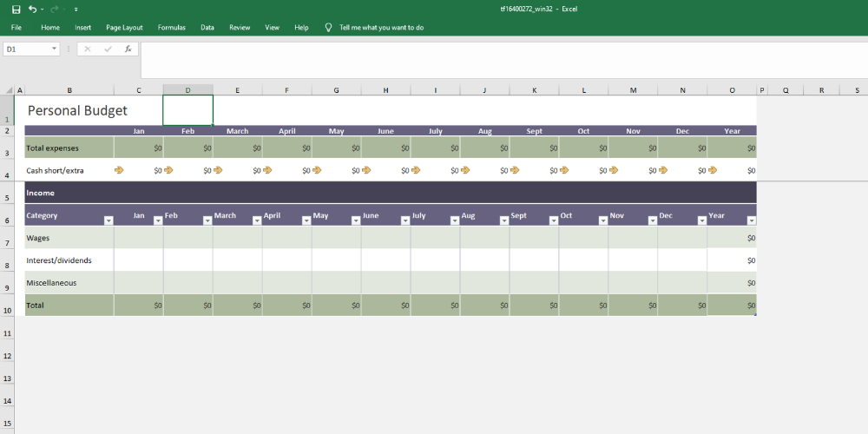The width and height of the screenshot is (868, 434).
Task: Click the Oct cash short/extra arrow icon
Action: pyautogui.click(x=564, y=170)
